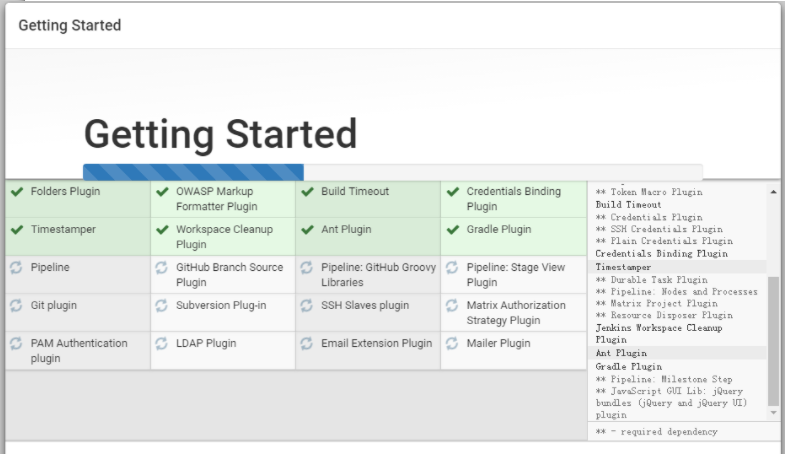Click the checkmark beside Build Timeout
Screen dimensions: 787x463
307,192
